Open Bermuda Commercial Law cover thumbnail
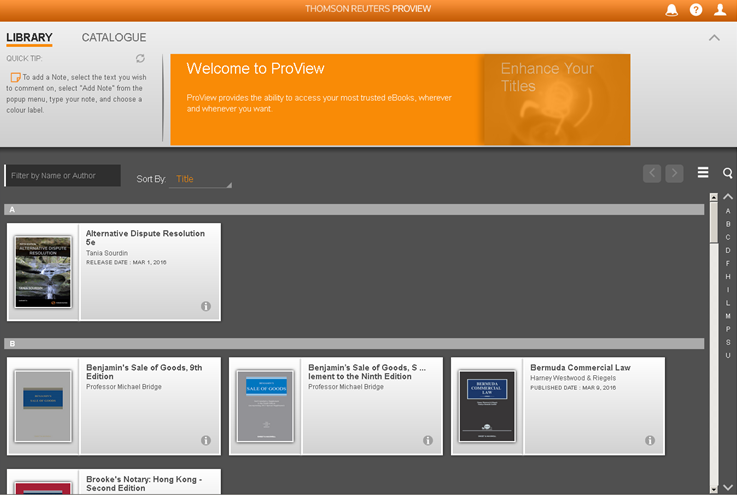Viewport: 737px width, 495px height. [487, 406]
